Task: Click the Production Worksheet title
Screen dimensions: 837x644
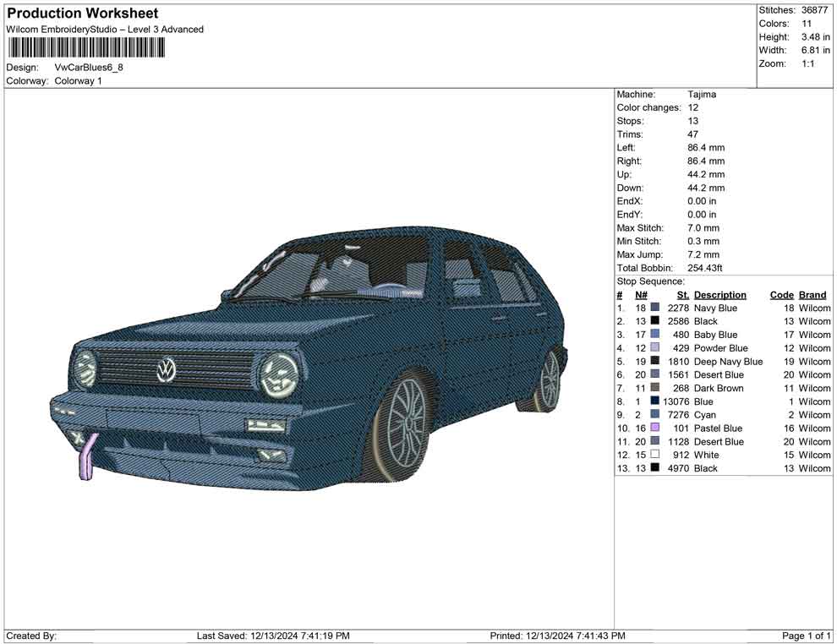Action: [x=81, y=14]
